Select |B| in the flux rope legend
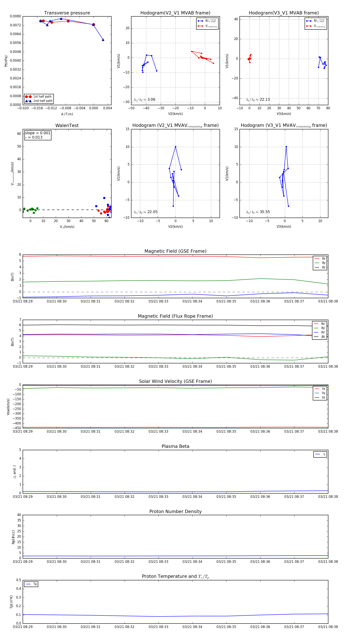Viewport: 351px width, 644px height. (x=320, y=337)
